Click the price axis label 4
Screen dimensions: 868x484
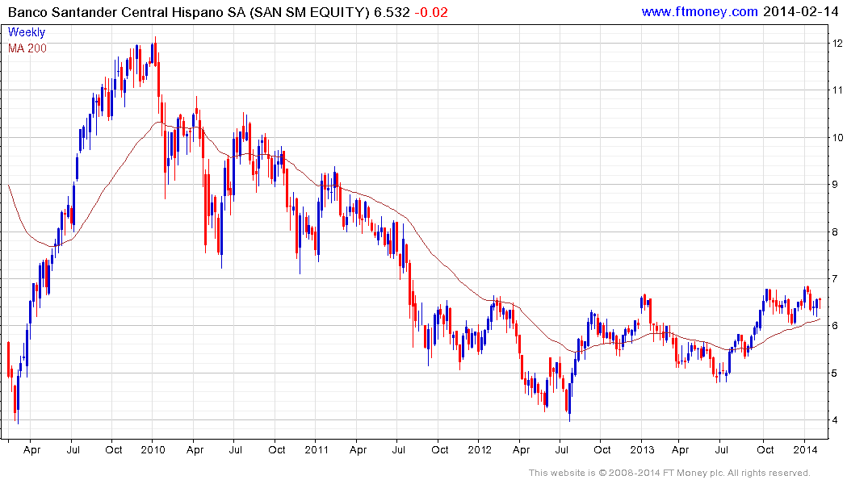coord(836,420)
